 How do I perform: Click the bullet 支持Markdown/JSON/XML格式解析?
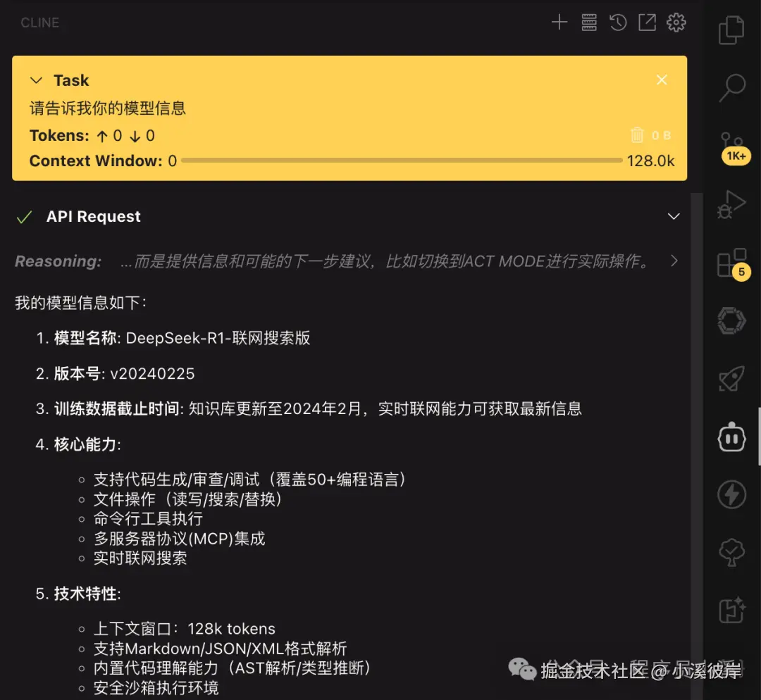(220, 649)
